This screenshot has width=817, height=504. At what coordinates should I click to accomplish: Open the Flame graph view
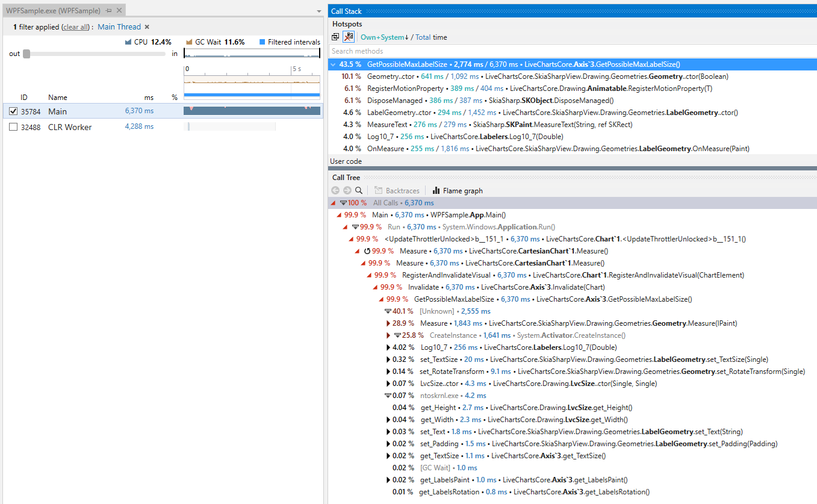pyautogui.click(x=458, y=190)
